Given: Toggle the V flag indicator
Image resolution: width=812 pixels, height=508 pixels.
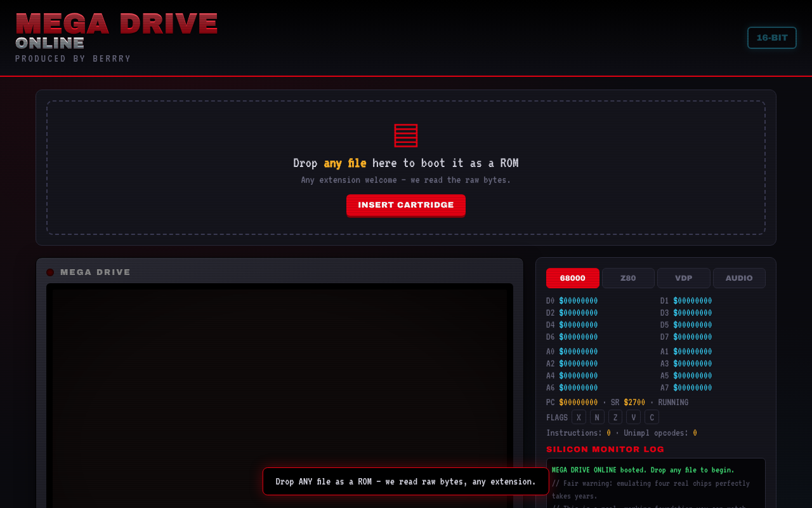Looking at the screenshot, I should click(x=633, y=417).
